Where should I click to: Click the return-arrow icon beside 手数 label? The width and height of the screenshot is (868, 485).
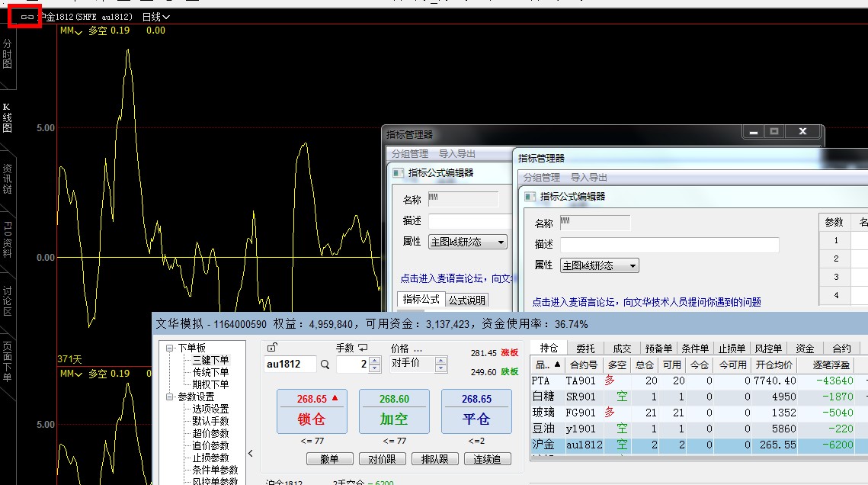click(x=363, y=348)
